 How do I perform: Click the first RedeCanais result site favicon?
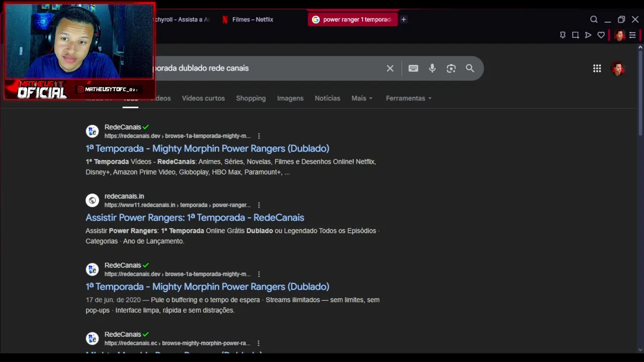point(92,131)
